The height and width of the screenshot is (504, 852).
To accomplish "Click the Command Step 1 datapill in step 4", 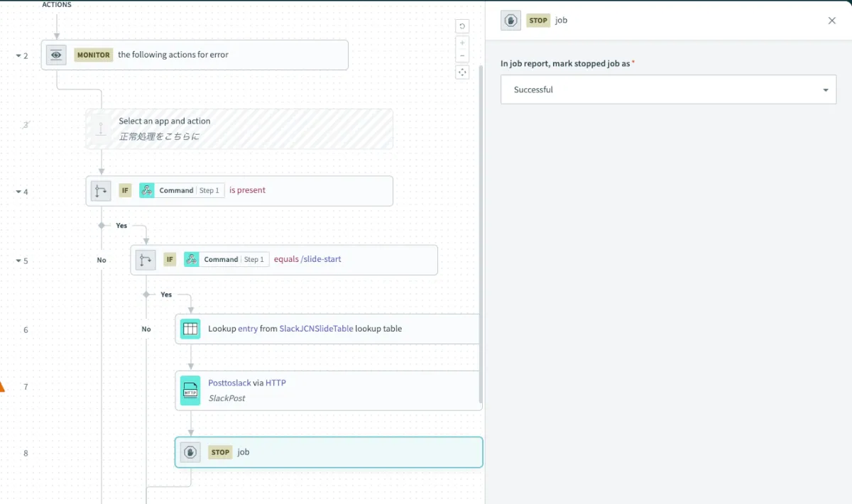I will (x=182, y=190).
